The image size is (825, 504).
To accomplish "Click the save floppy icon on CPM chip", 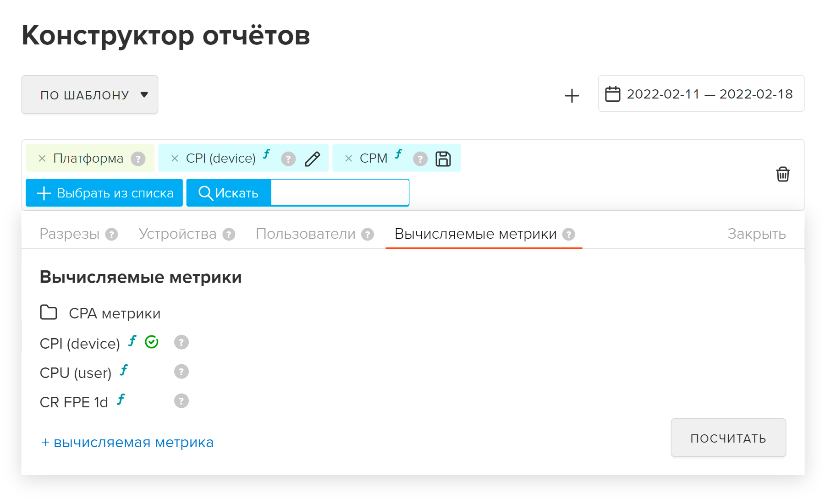I will click(443, 159).
